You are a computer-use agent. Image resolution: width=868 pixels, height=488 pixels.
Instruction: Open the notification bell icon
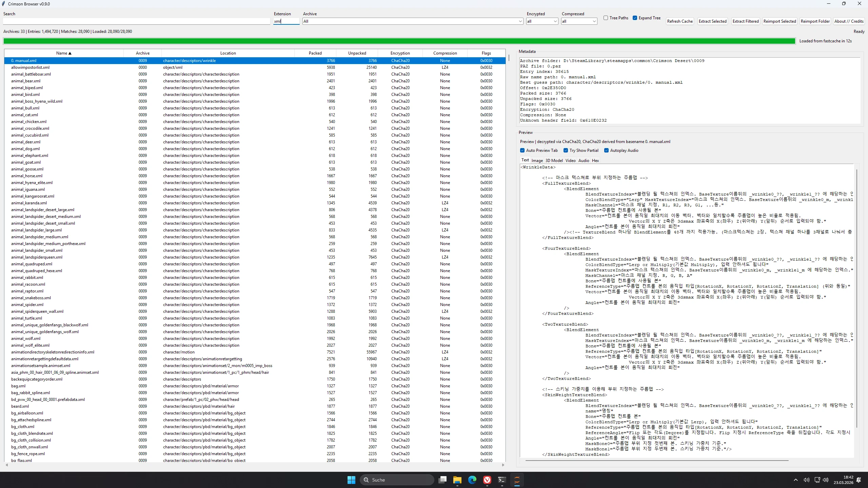(x=859, y=480)
